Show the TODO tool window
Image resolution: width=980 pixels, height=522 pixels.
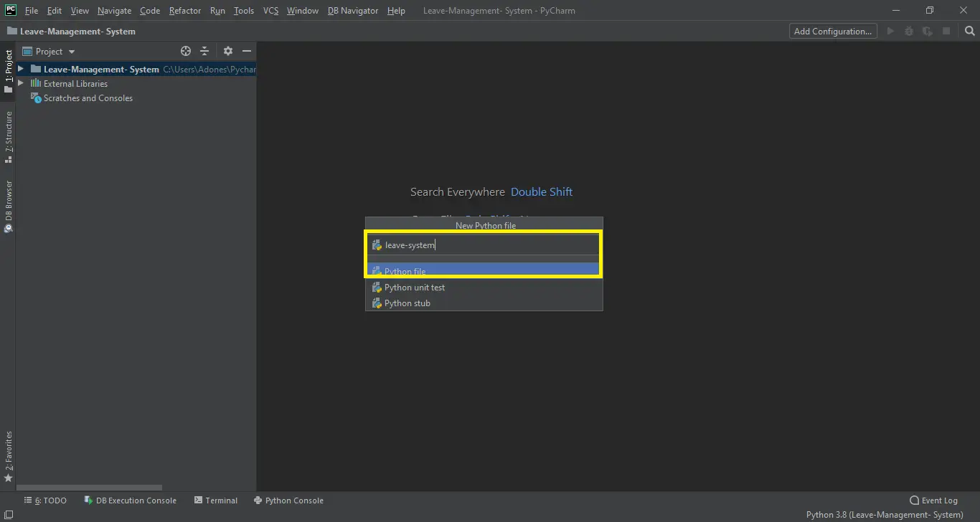45,500
